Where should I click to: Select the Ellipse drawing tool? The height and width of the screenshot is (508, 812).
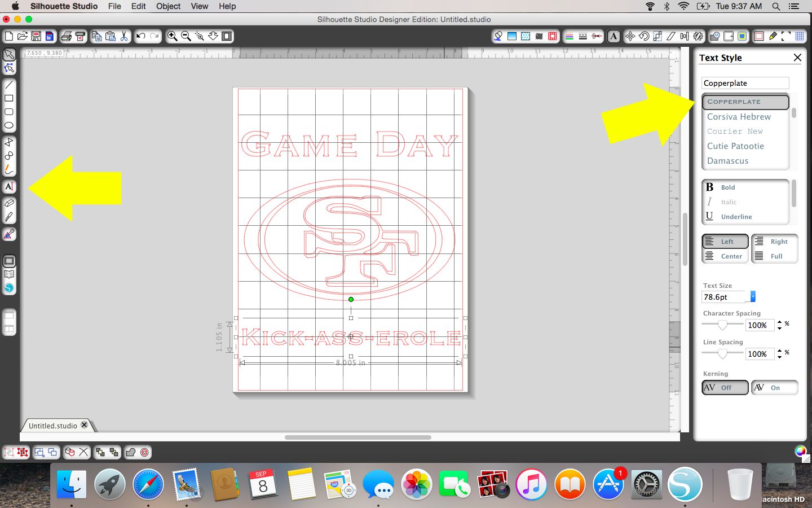[9, 125]
